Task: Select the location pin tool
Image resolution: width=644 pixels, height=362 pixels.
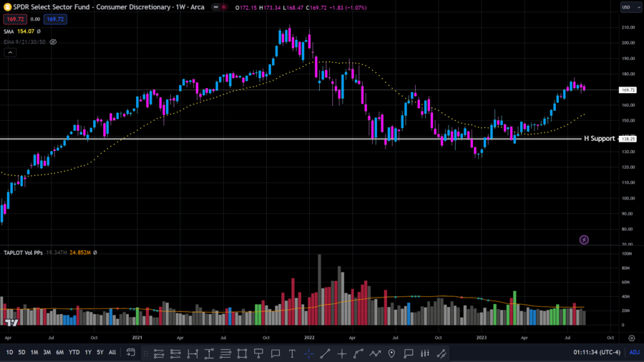Action: pos(391,353)
